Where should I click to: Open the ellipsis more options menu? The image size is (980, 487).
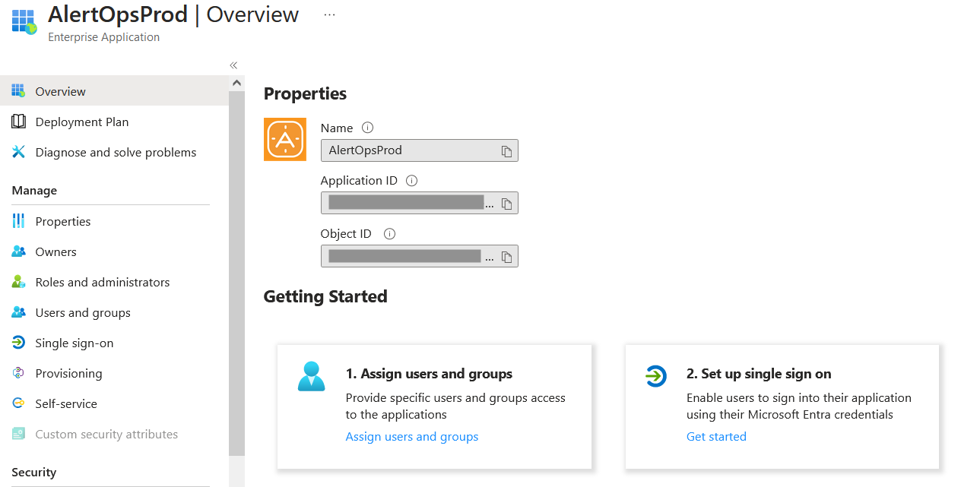pyautogui.click(x=329, y=14)
